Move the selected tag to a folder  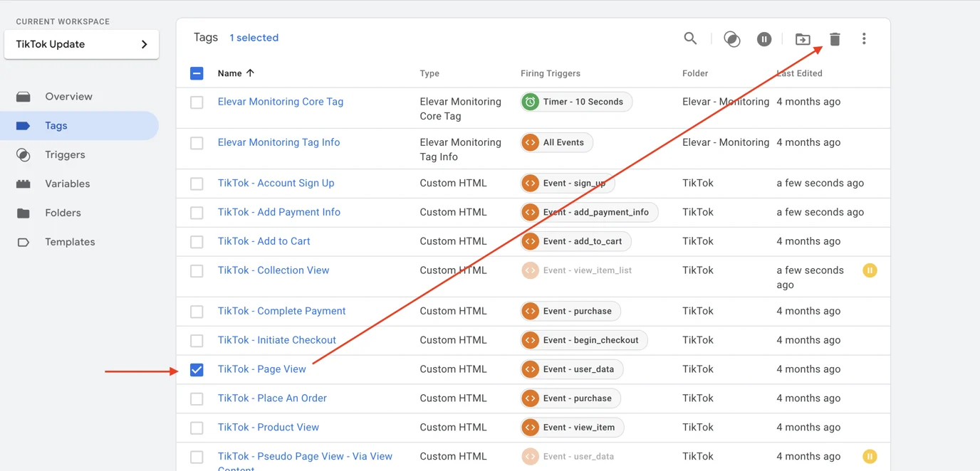pos(803,39)
